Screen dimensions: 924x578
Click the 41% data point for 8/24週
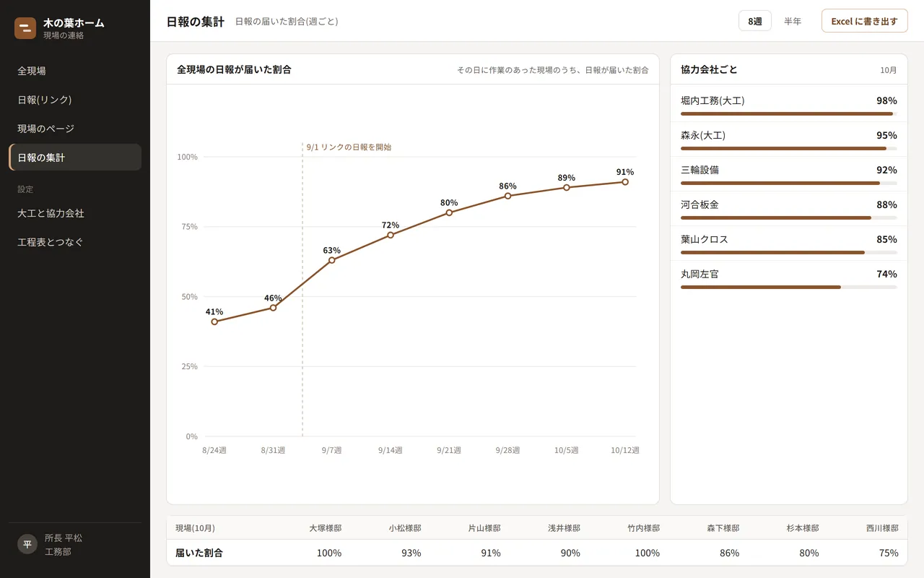214,322
